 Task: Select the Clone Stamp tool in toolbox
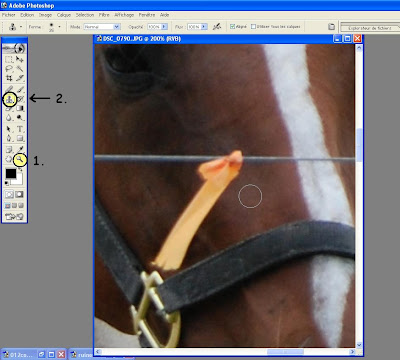10,99
